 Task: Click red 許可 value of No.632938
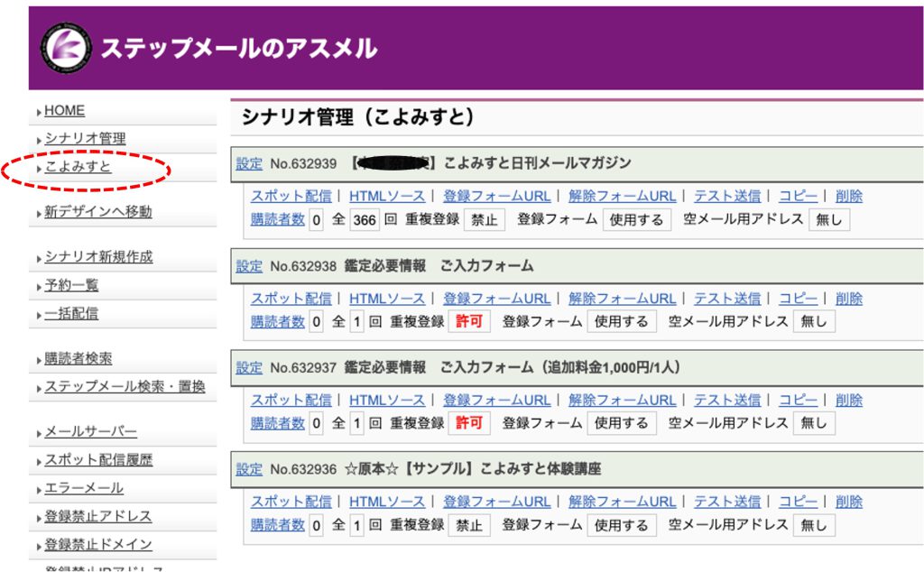[x=469, y=322]
